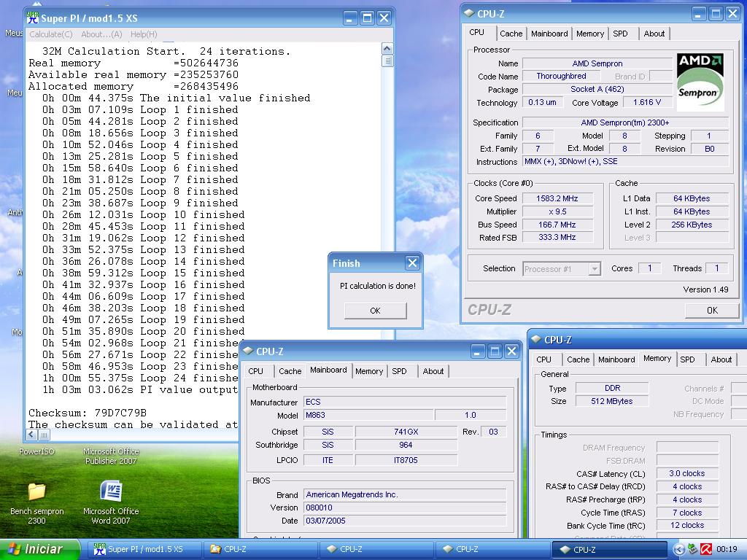
Task: Click the Multiplier value x 9.5
Action: pos(557,212)
